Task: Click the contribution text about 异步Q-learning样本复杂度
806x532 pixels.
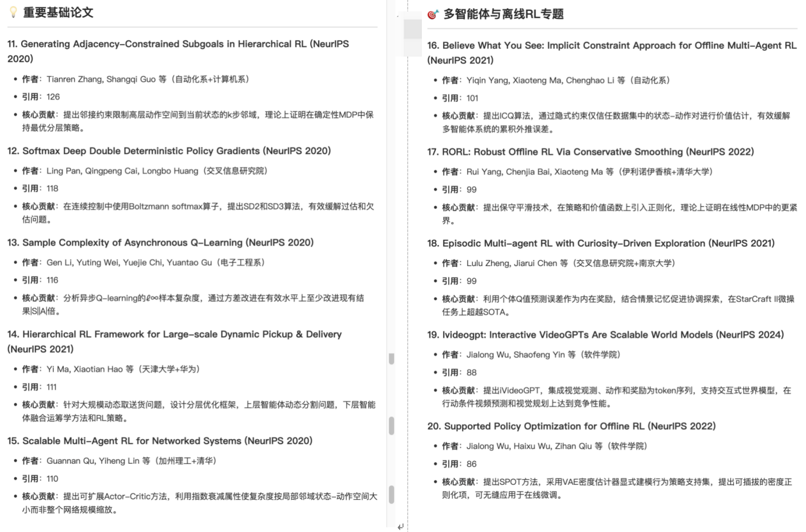Action: pos(193,305)
